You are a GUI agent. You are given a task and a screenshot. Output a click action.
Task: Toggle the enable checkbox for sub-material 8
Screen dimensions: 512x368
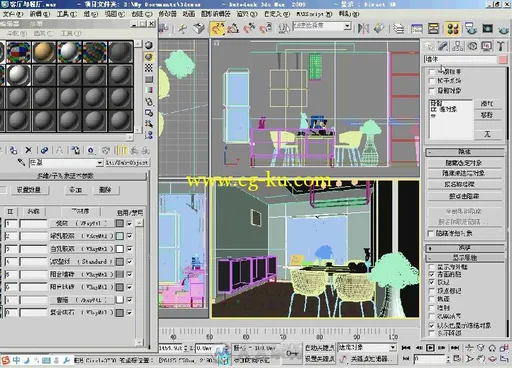pos(129,312)
